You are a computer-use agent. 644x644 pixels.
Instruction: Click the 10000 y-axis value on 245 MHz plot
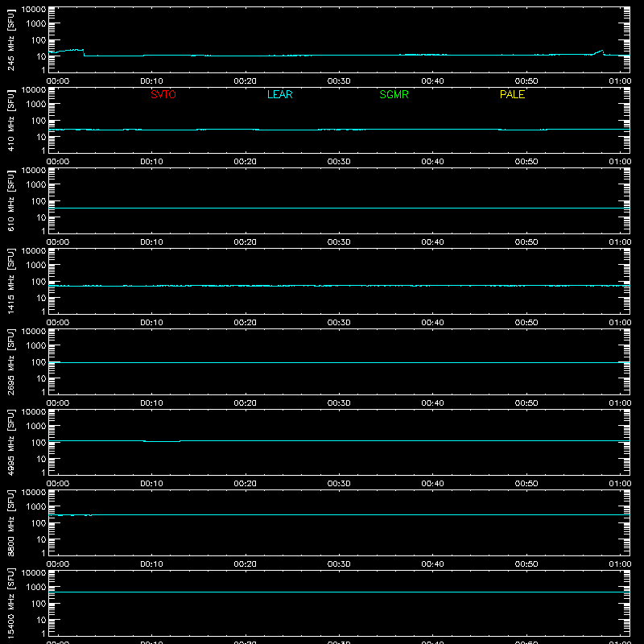tap(34, 10)
